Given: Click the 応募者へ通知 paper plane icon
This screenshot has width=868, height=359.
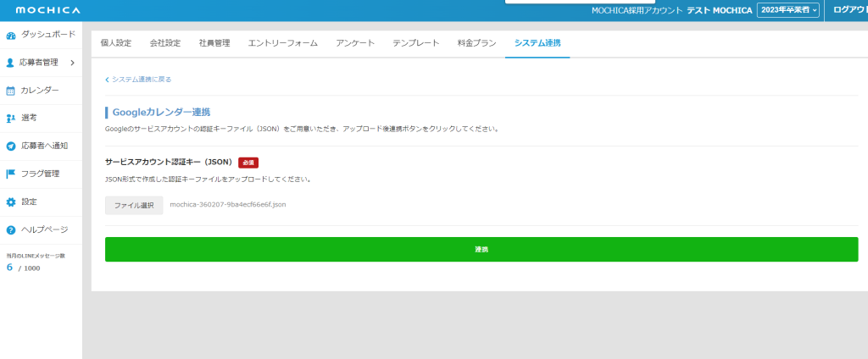Looking at the screenshot, I should 11,146.
